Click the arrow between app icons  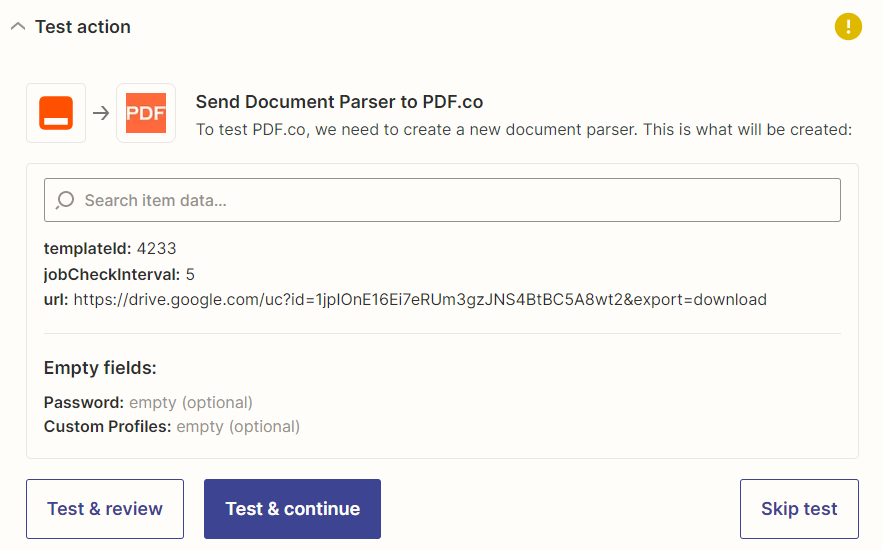tap(101, 113)
